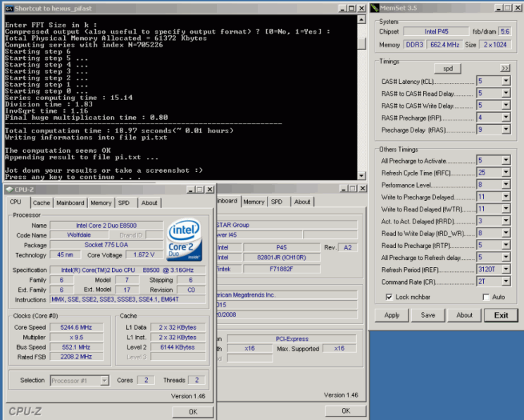Switch to the Memory tab in front CPU-Z
This screenshot has width=524, height=420.
101,203
